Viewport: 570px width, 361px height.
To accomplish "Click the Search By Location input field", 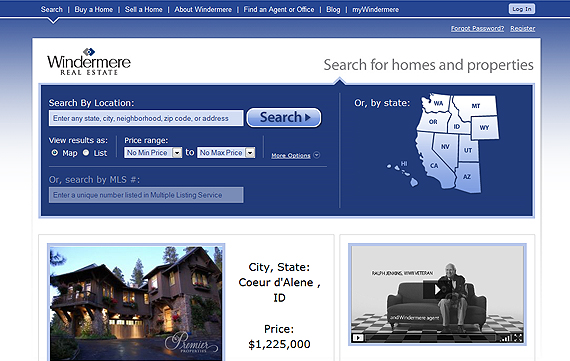I will point(146,118).
